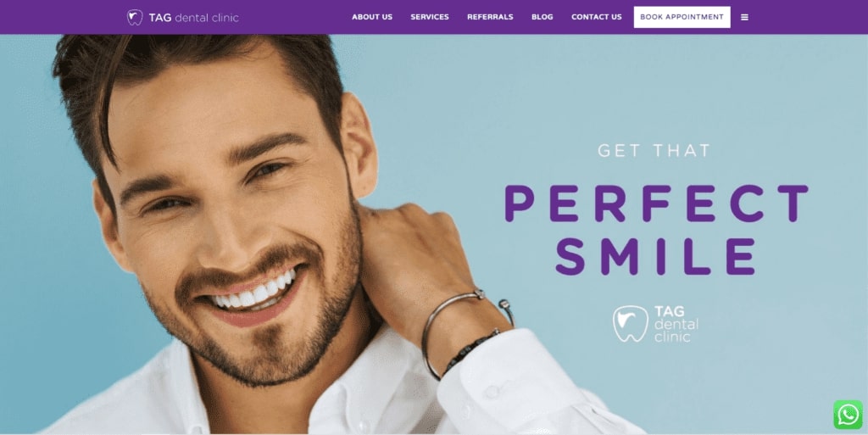The width and height of the screenshot is (868, 435).
Task: Open the Blog page
Action: [x=542, y=17]
